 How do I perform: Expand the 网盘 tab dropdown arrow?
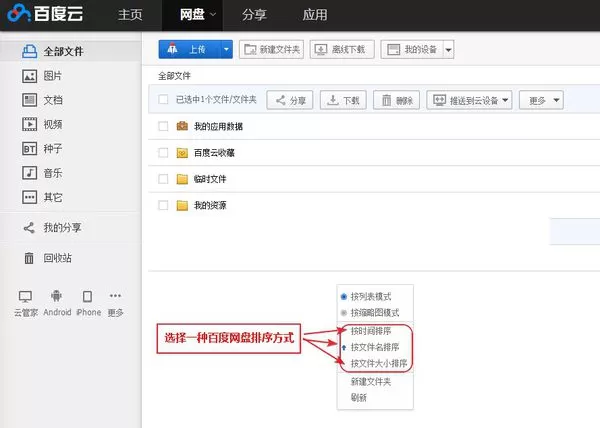[x=213, y=15]
